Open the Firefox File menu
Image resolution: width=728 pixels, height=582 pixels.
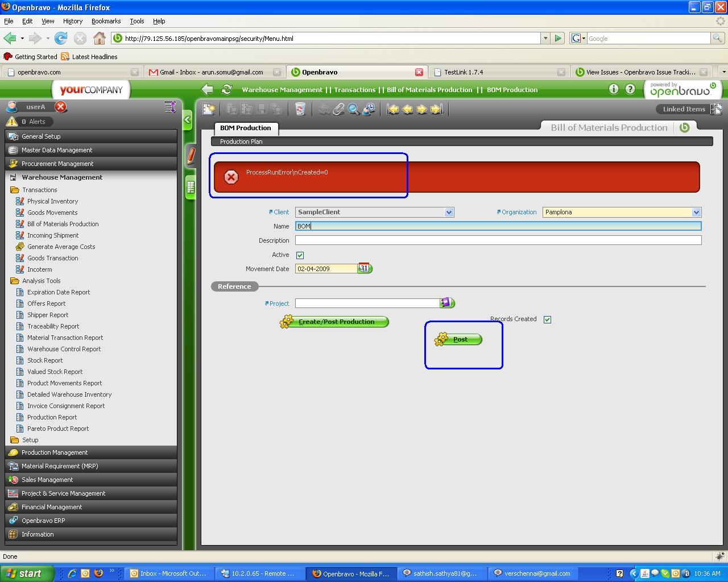[x=9, y=21]
